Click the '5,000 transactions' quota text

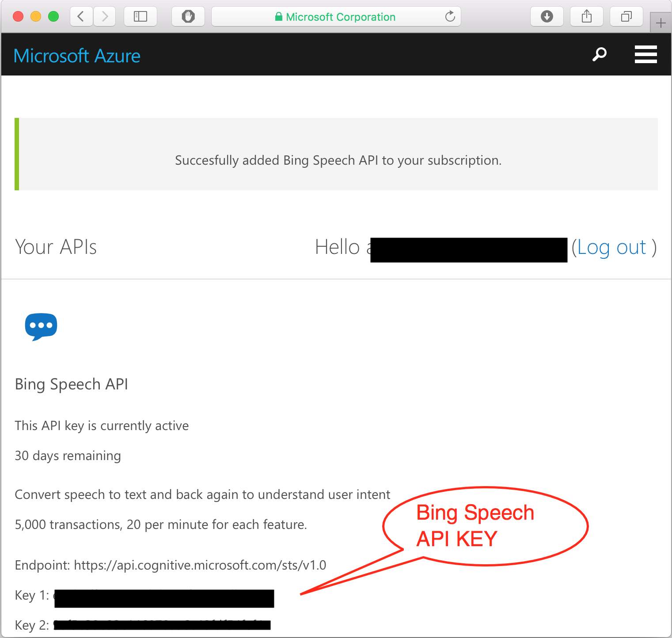tap(161, 525)
